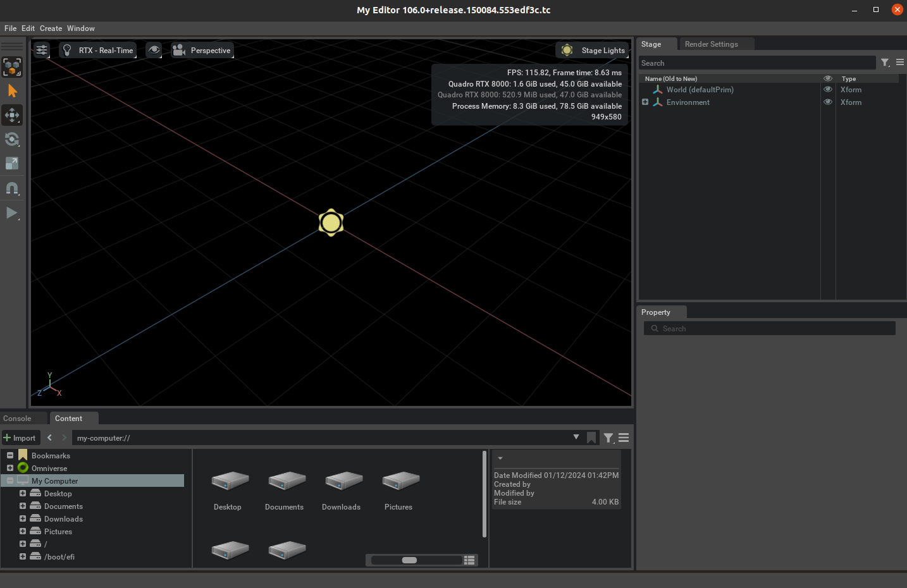Open viewport display eye menu

coord(154,50)
